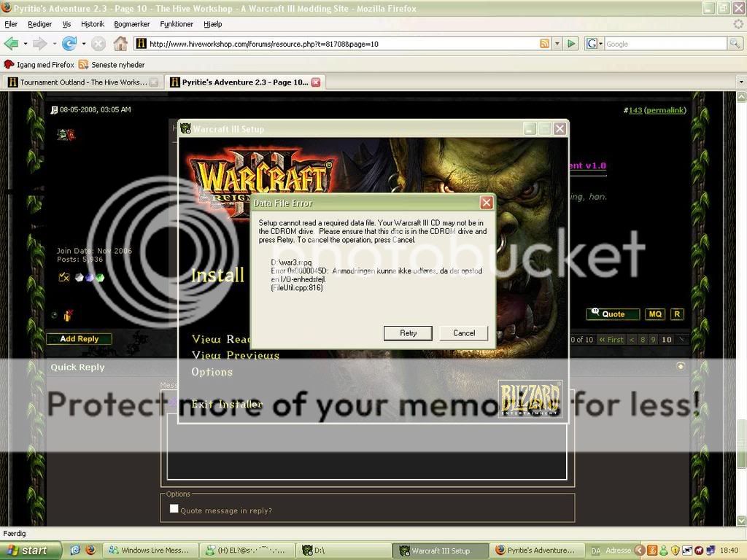Click the Stop loading icon
This screenshot has width=747, height=560.
[98, 44]
